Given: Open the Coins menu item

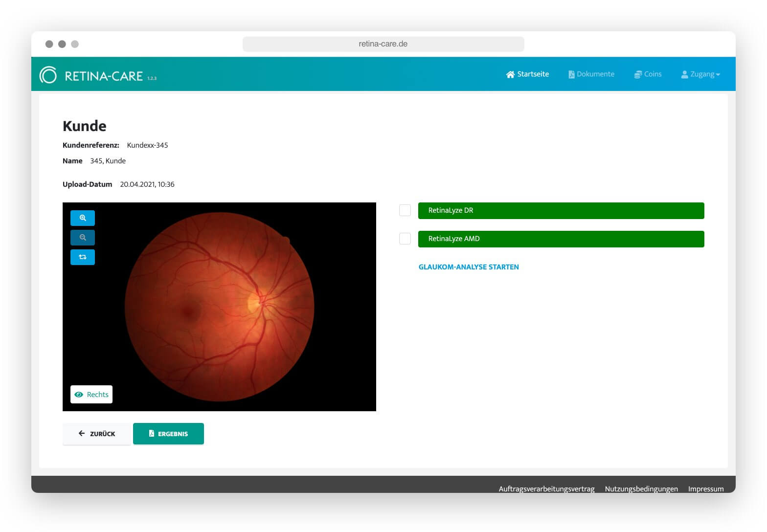Looking at the screenshot, I should 648,74.
